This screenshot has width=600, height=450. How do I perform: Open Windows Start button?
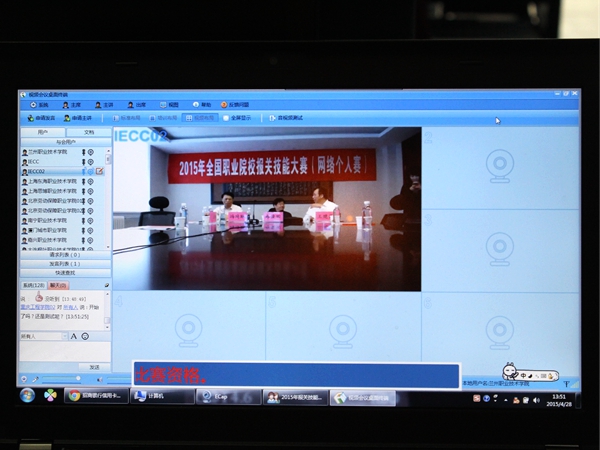click(27, 396)
